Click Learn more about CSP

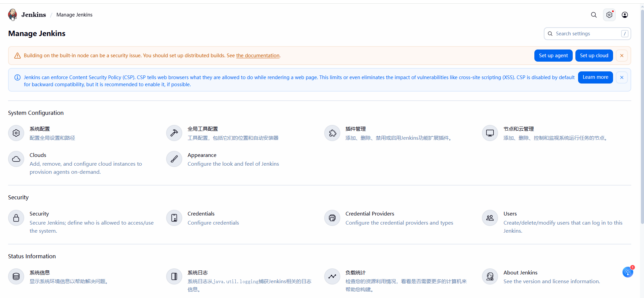[595, 77]
